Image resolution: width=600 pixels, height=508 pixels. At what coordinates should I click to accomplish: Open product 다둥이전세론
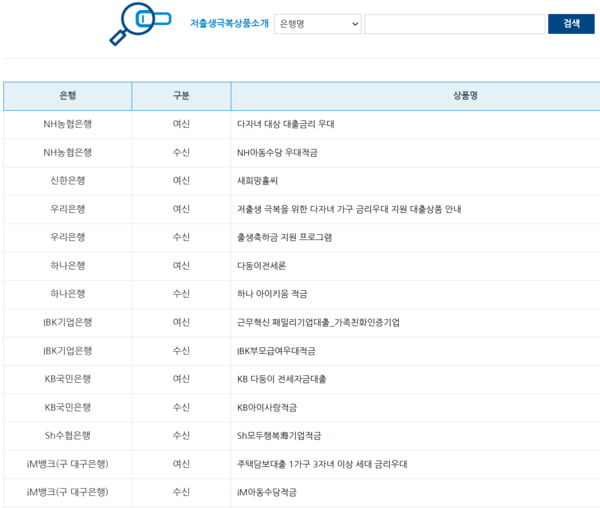(x=261, y=265)
